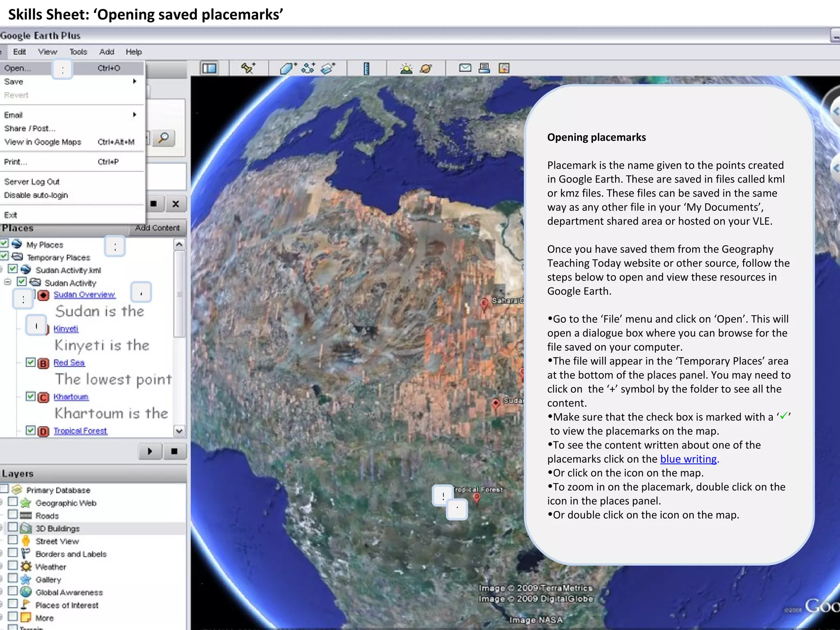Image resolution: width=840 pixels, height=630 pixels.
Task: Choose Open... from the File menu
Action: coord(72,68)
